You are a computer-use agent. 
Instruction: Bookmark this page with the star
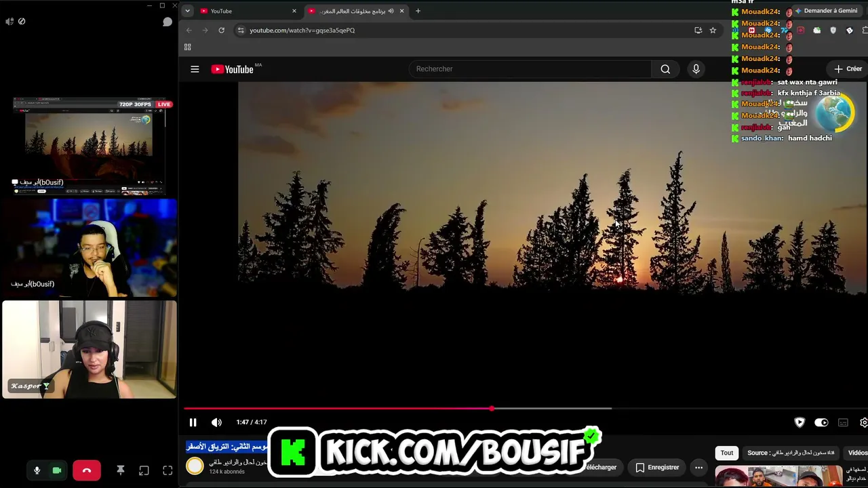point(713,30)
